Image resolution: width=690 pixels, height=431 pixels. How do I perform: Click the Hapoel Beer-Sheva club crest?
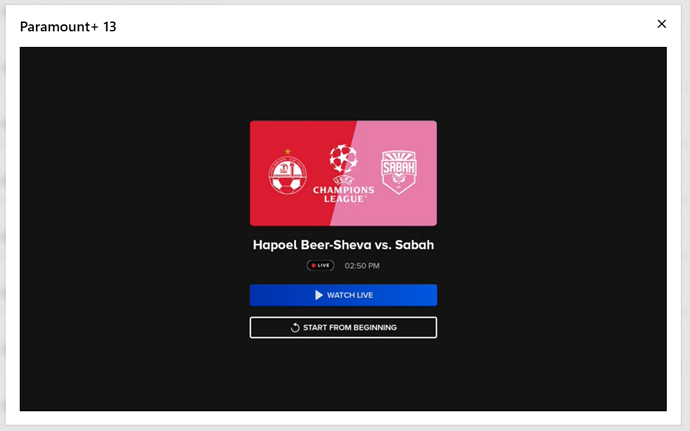coord(287,172)
